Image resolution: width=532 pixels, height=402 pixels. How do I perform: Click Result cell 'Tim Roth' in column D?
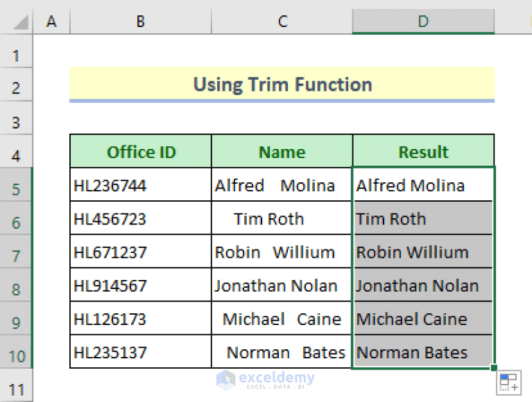pos(423,218)
